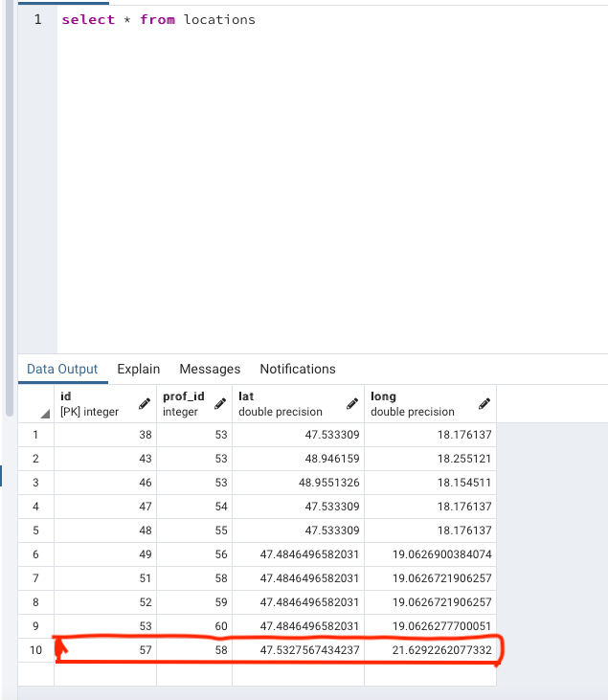Select row number 1 header

(x=35, y=435)
